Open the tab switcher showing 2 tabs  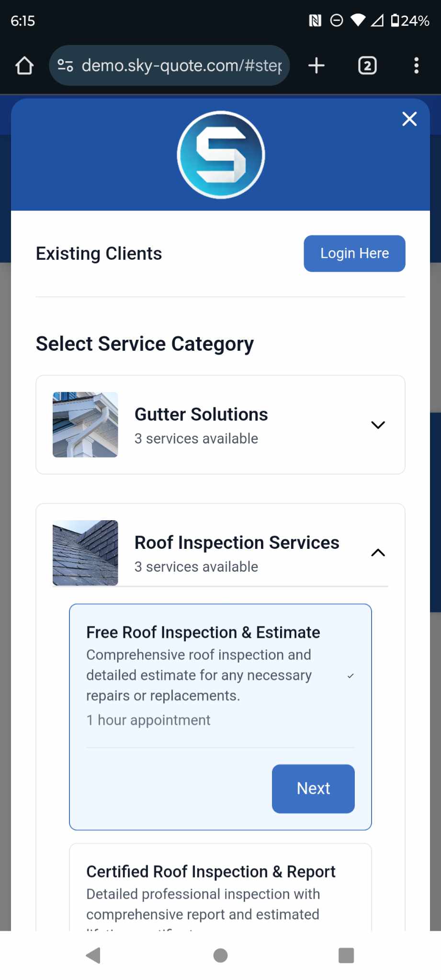tap(367, 66)
